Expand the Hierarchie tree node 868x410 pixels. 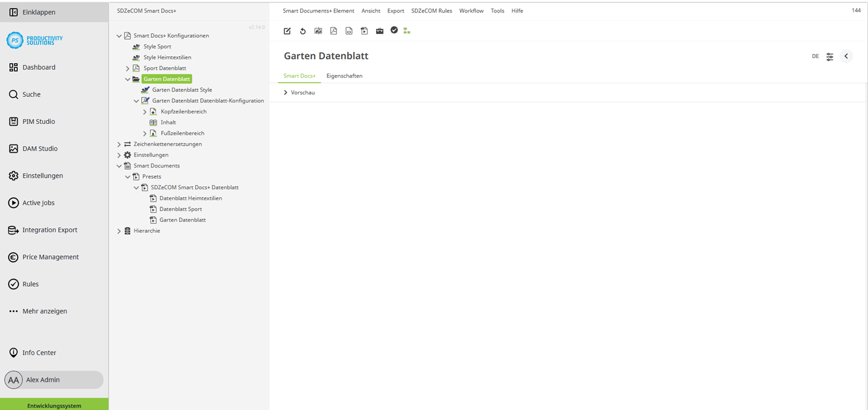tap(119, 231)
